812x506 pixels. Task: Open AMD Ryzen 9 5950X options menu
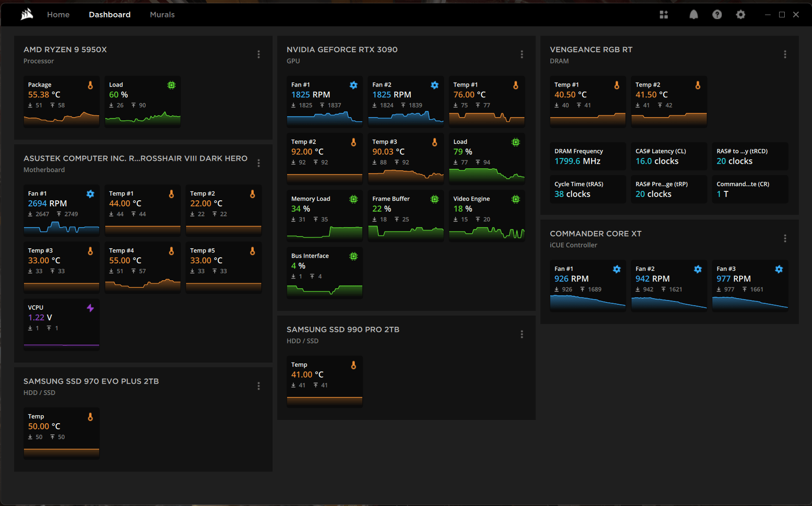(258, 55)
